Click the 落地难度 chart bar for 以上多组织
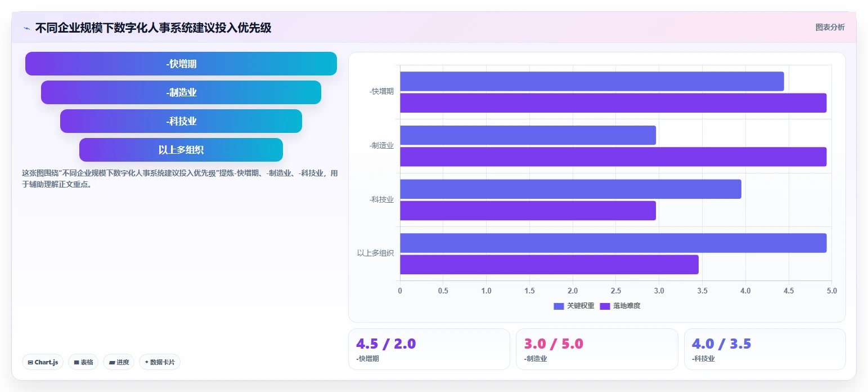This screenshot has height=392, width=868. (x=549, y=265)
